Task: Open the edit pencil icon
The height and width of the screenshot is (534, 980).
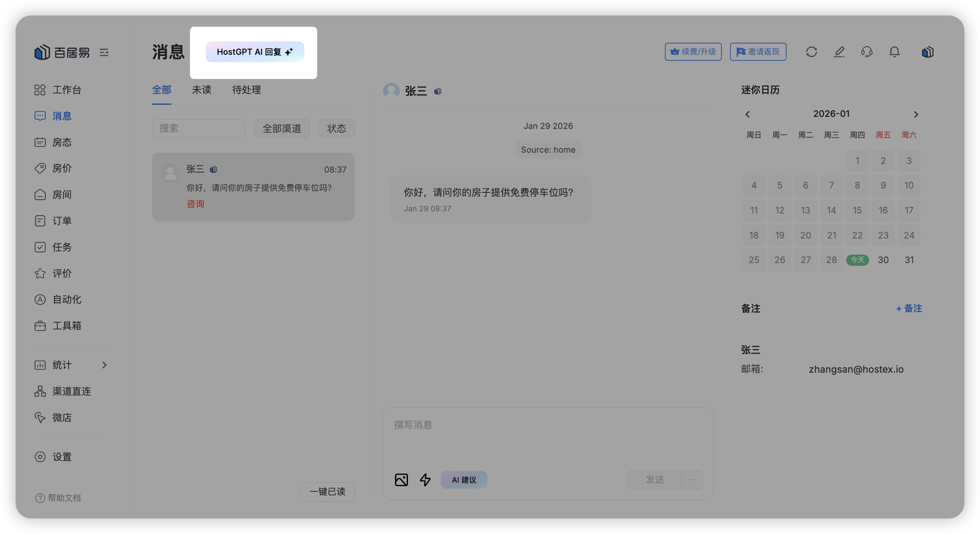Action: [839, 52]
